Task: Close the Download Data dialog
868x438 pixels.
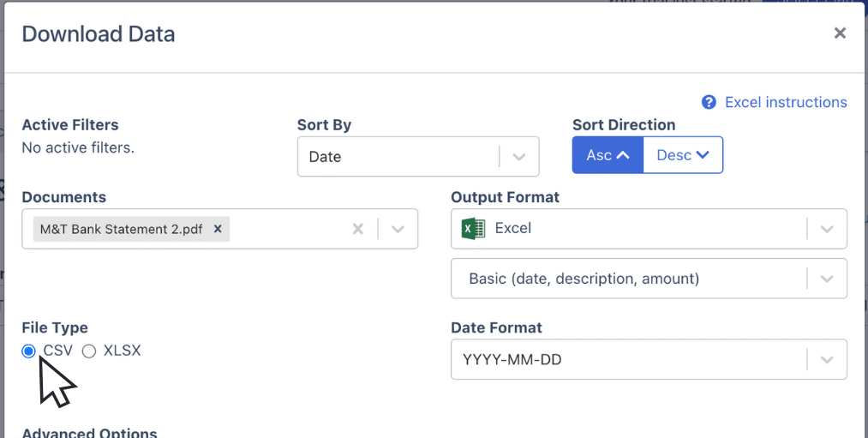Action: click(840, 33)
